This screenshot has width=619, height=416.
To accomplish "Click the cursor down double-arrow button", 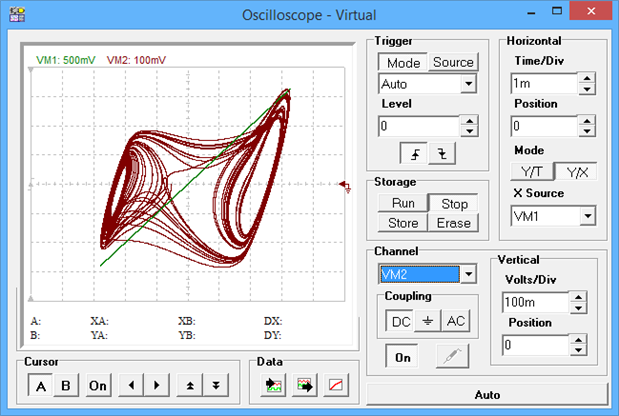I will (x=216, y=385).
